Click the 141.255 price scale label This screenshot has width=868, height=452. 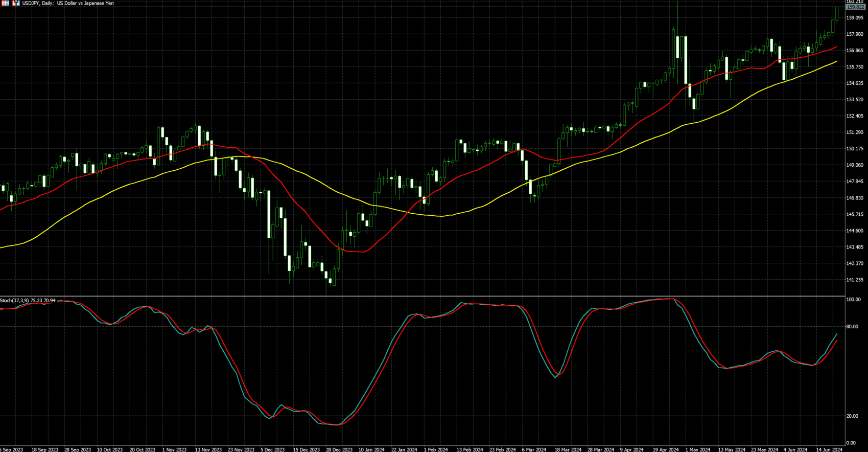click(x=855, y=280)
